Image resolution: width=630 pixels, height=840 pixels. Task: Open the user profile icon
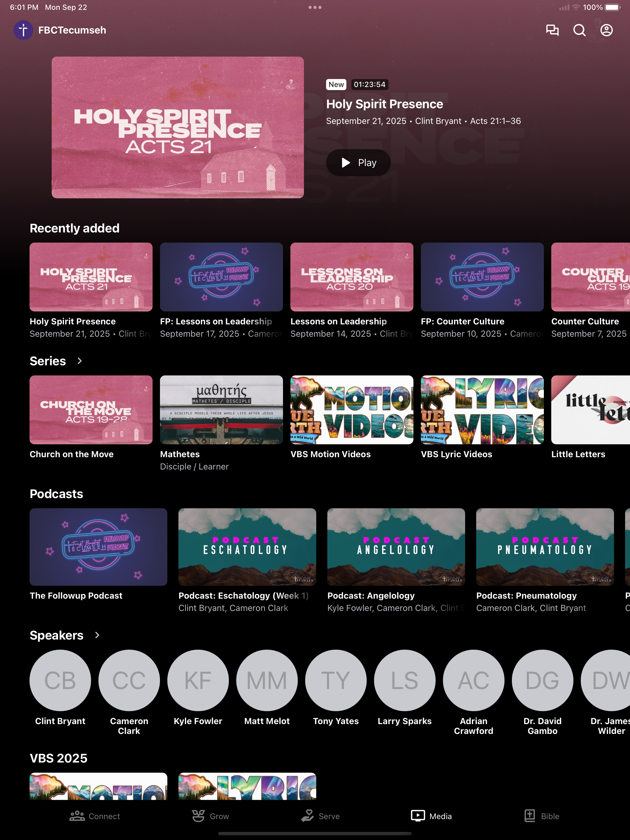pyautogui.click(x=606, y=30)
